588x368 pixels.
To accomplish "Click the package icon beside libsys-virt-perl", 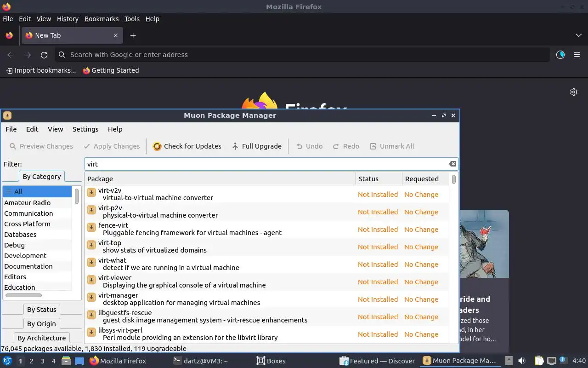I will (x=91, y=332).
